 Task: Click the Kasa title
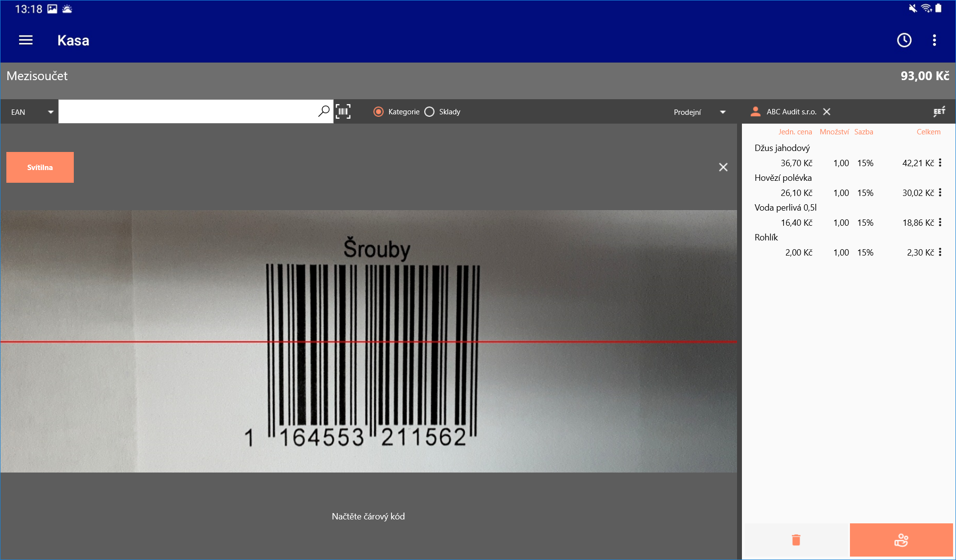[x=73, y=40]
